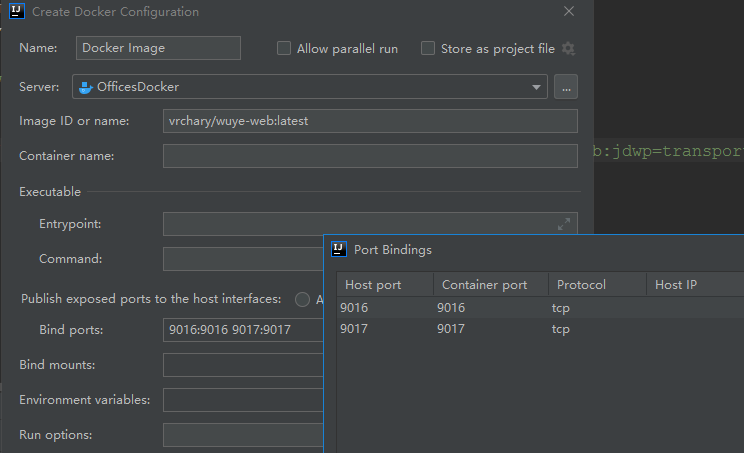Screen dimensions: 744x453
Task: Focus the Name field containing Docker Image
Action: click(158, 48)
